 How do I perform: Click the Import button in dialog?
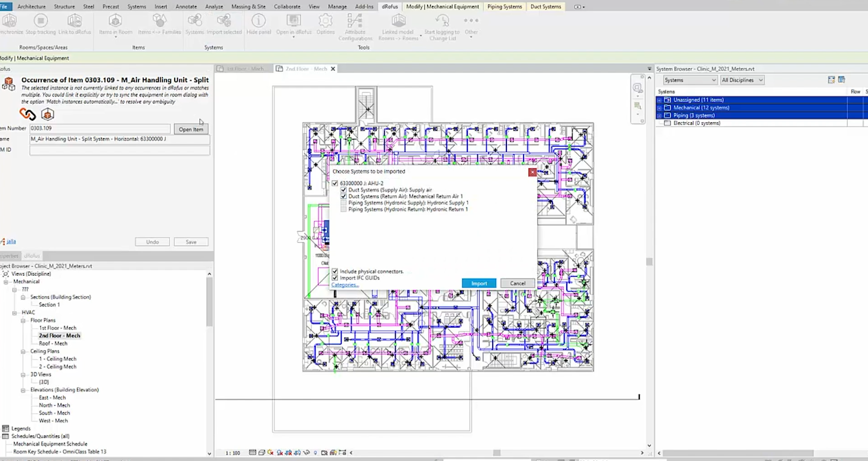click(x=479, y=283)
